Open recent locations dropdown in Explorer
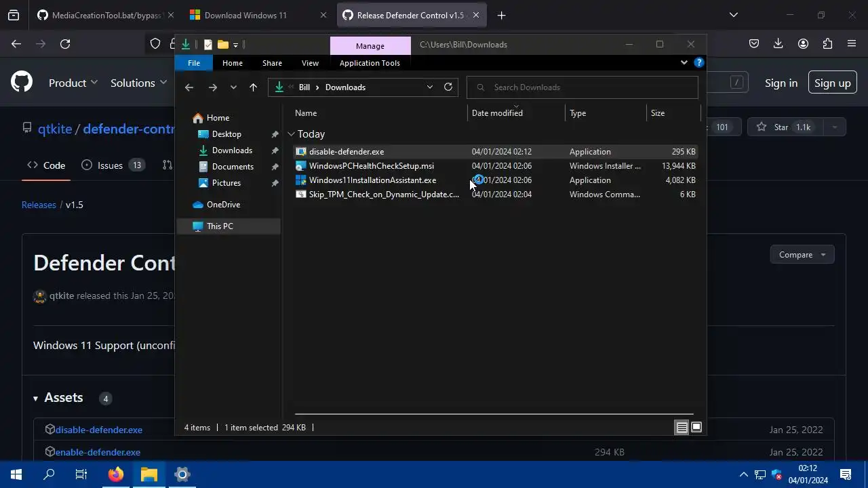868x488 pixels. [x=233, y=87]
